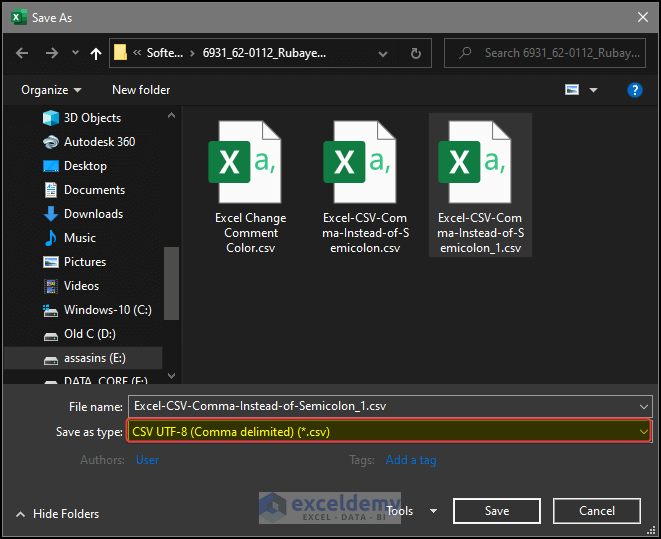Click the Downloads blue arrow icon
The width and height of the screenshot is (661, 539).
51,214
